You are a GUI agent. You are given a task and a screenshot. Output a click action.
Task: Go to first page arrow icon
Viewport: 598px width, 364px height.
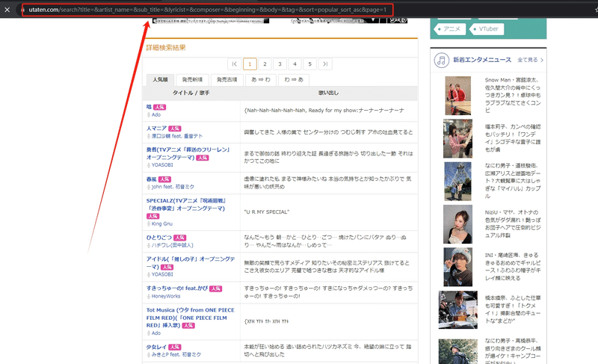tap(235, 64)
